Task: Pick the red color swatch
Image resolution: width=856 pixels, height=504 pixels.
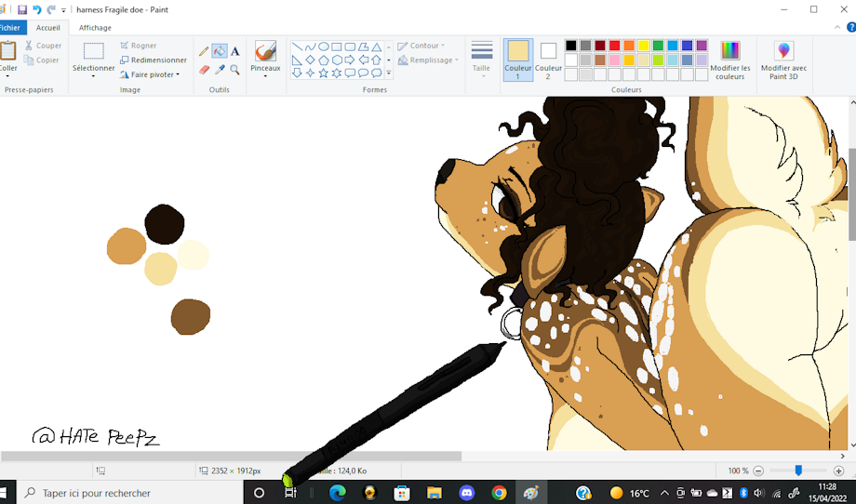Action: pos(614,46)
